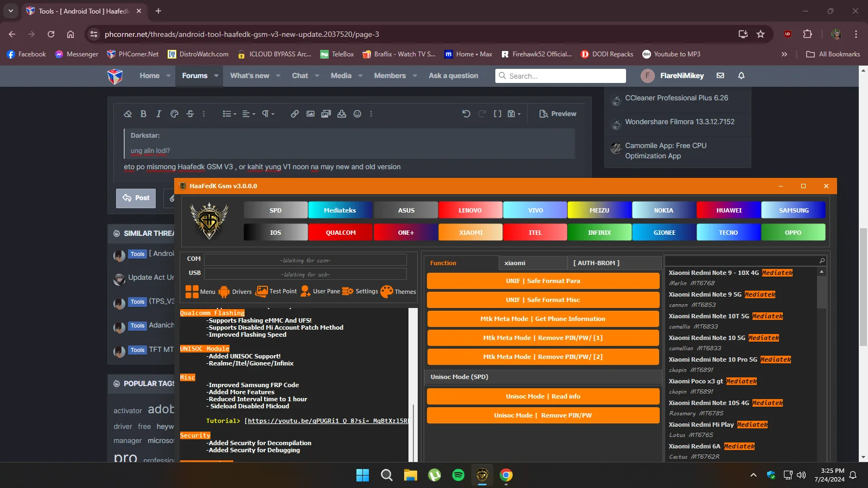The height and width of the screenshot is (488, 868).
Task: Select Xiaomi Redmi 6A entry
Action: point(711,446)
